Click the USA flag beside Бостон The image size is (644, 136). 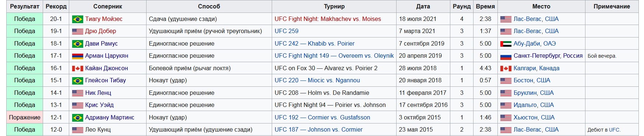coord(506,80)
